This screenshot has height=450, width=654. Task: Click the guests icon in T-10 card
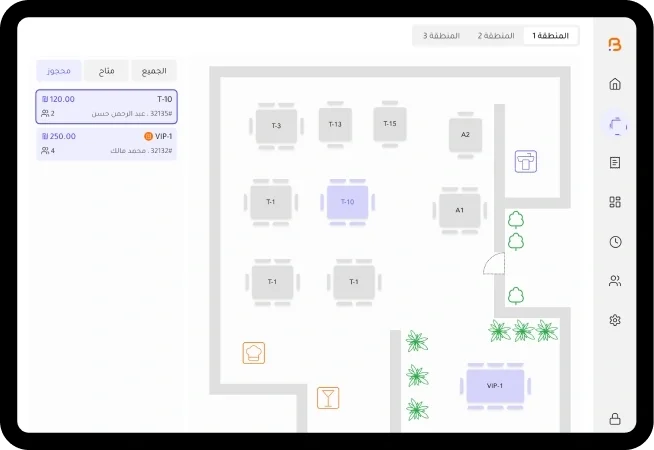(45, 113)
